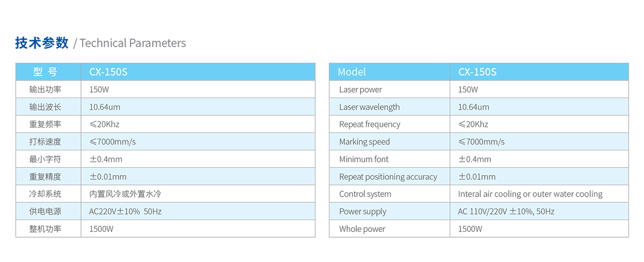The height and width of the screenshot is (262, 644).
Task: Click the Laser power row label
Action: 361,89
